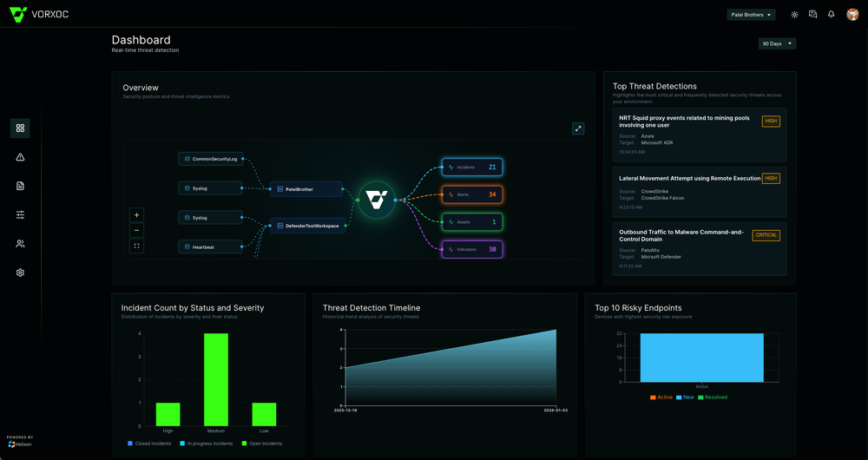Open the Outbound Traffic to Malware detection
The image size is (868, 460).
[x=700, y=248]
